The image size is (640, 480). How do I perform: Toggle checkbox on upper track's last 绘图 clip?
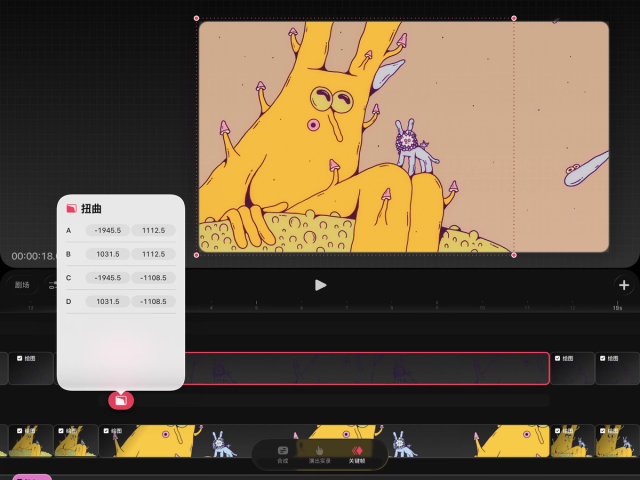tap(602, 358)
